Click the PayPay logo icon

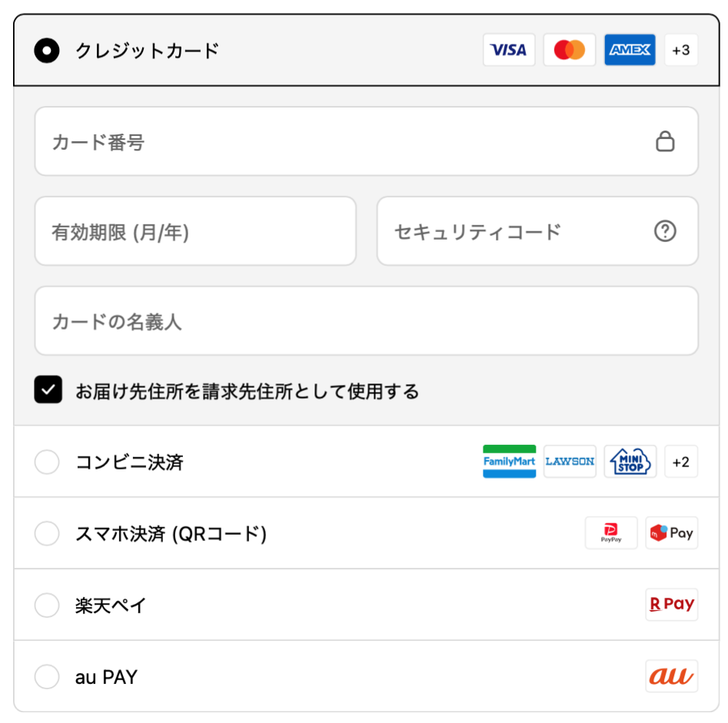[611, 533]
